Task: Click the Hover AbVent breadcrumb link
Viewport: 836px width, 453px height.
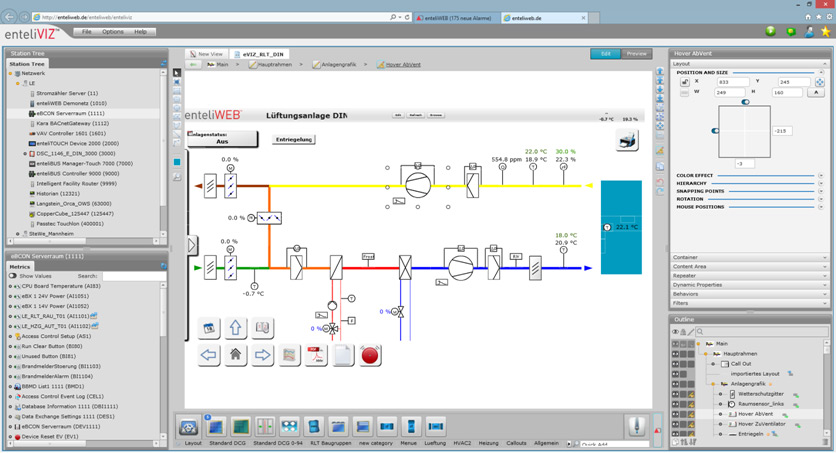Action: [403, 64]
